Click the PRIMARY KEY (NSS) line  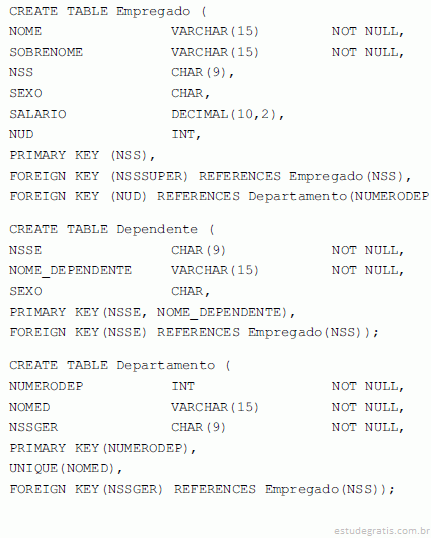pos(82,155)
